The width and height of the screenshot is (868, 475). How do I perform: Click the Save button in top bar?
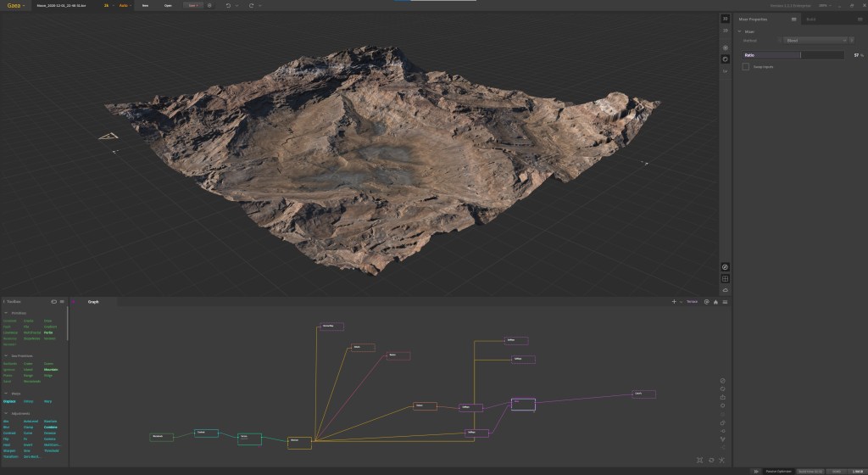pos(193,5)
